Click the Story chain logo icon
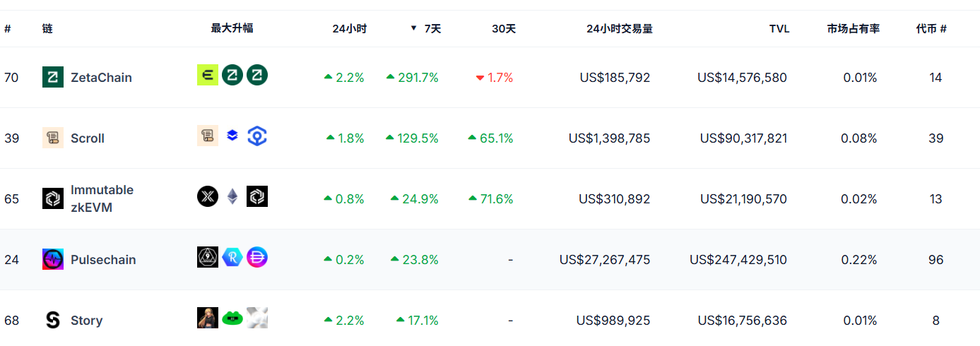Image resolution: width=980 pixels, height=346 pixels. tap(53, 320)
